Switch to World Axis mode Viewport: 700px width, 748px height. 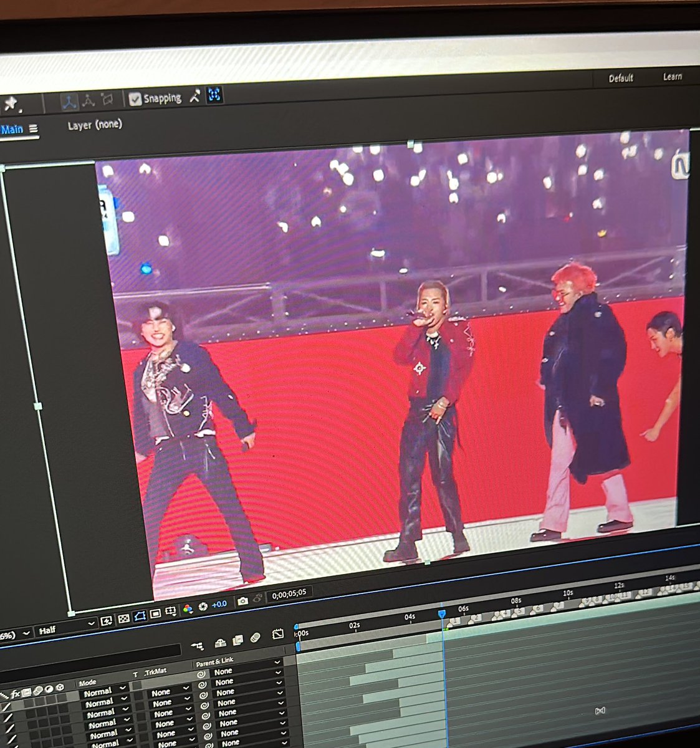coord(88,101)
